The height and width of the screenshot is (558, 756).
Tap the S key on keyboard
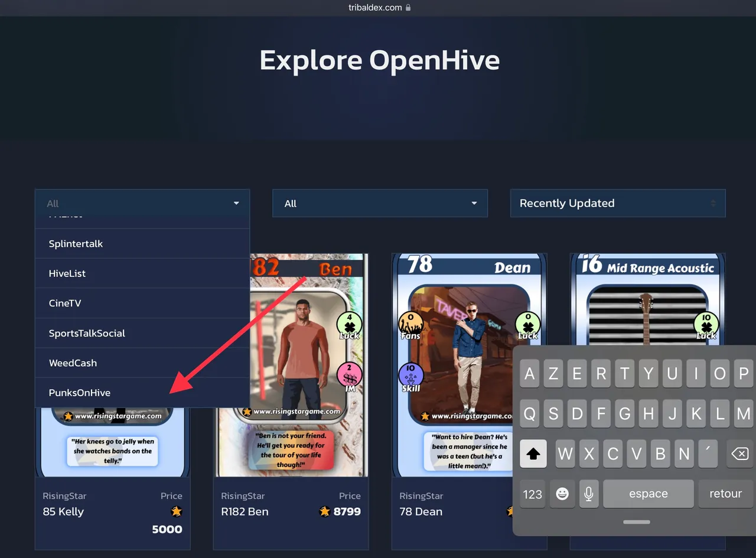[553, 414]
